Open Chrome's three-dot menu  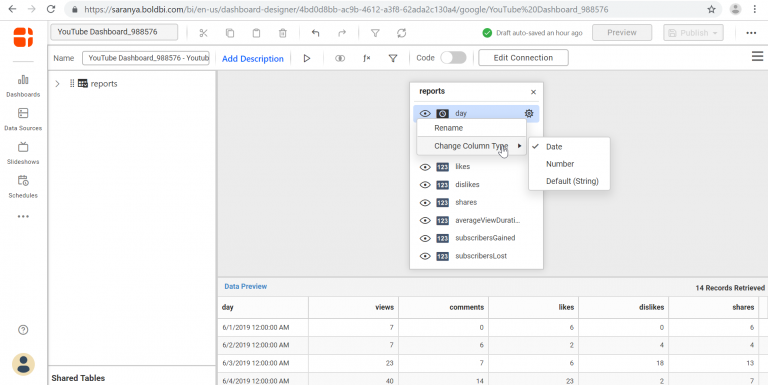pyautogui.click(x=755, y=9)
